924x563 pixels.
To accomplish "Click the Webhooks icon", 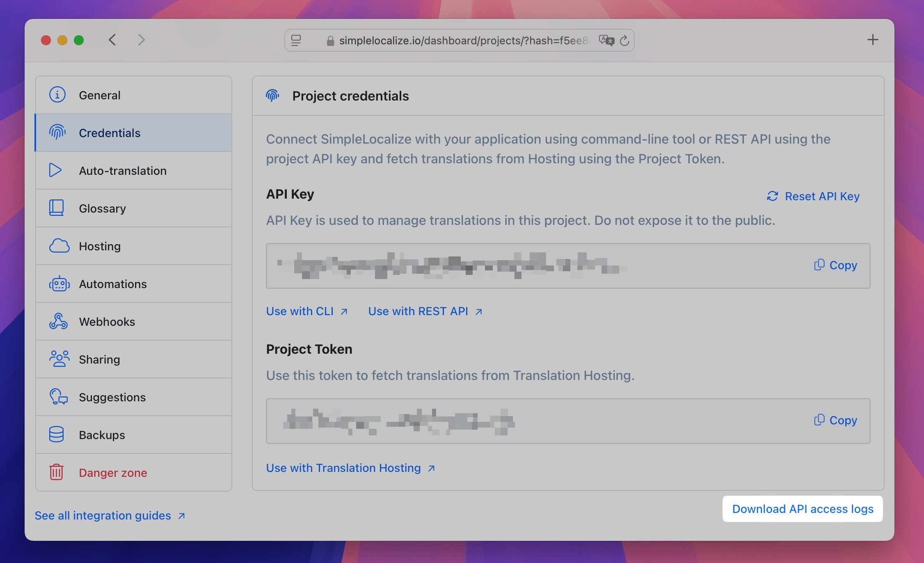I will click(x=58, y=321).
